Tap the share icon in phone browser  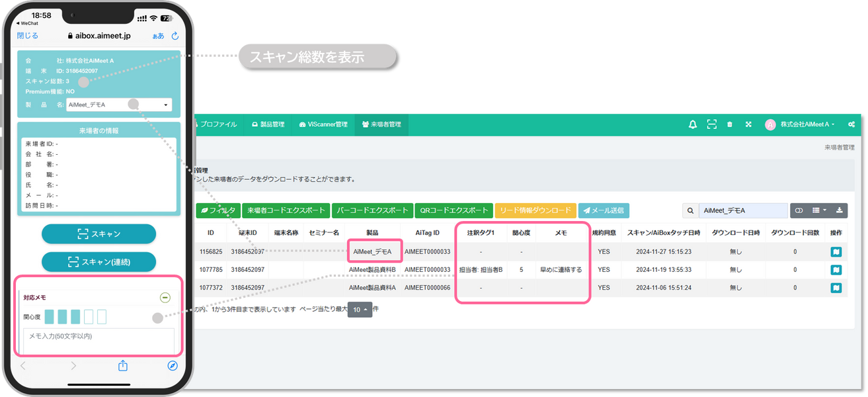point(122,365)
